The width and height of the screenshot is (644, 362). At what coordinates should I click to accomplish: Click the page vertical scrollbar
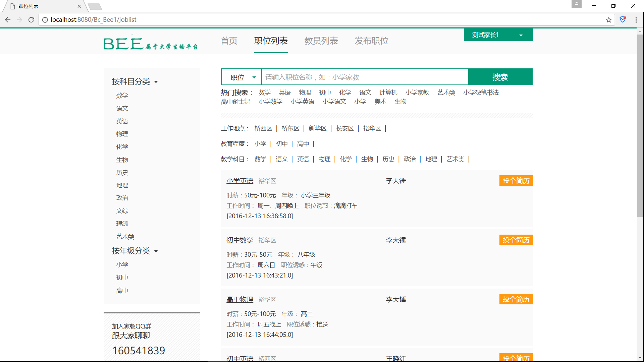coord(640,127)
